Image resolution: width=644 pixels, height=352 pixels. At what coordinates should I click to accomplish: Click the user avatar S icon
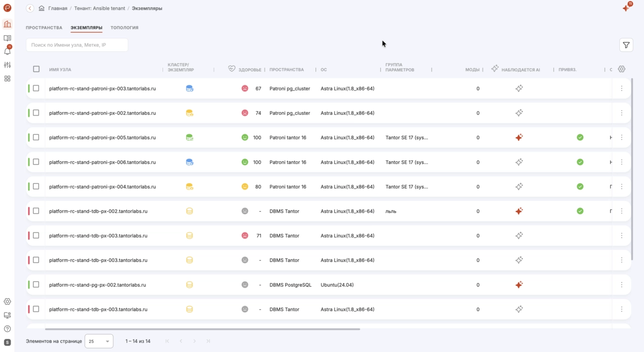[7, 342]
